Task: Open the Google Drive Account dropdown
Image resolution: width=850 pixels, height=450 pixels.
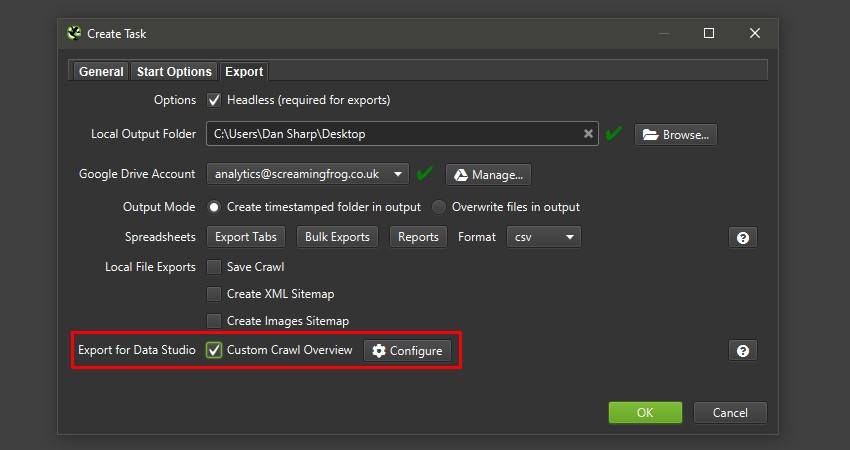Action: click(x=307, y=174)
